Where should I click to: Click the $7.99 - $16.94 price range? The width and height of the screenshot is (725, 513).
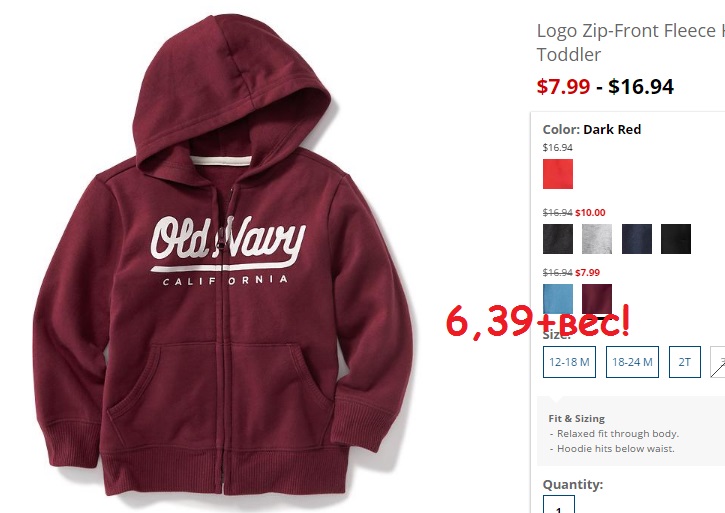coord(605,87)
